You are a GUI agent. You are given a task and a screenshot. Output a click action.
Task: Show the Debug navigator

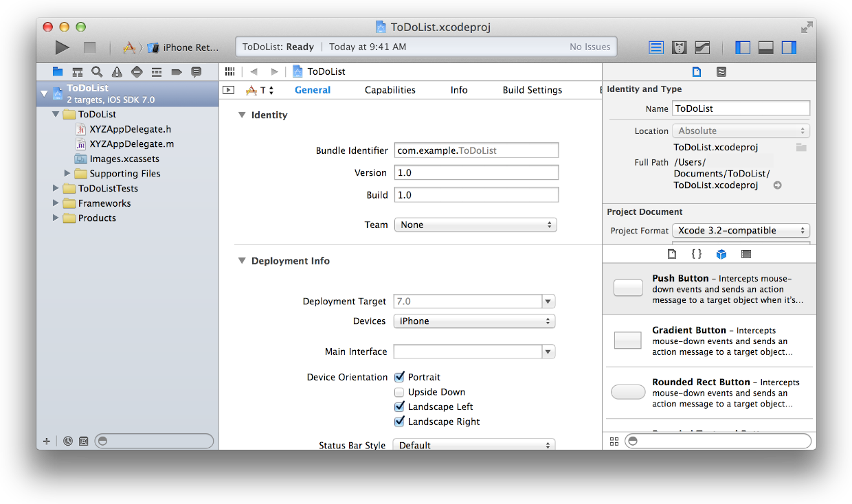click(157, 71)
